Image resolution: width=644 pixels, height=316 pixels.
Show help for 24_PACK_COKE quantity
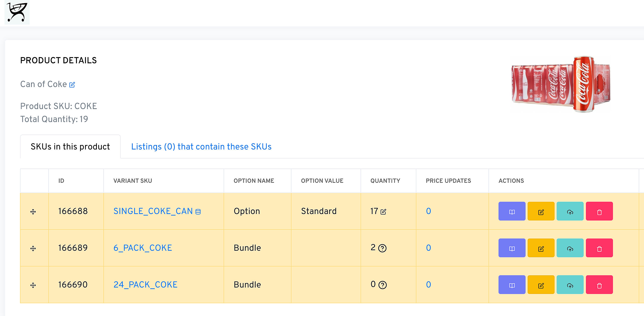tap(382, 285)
